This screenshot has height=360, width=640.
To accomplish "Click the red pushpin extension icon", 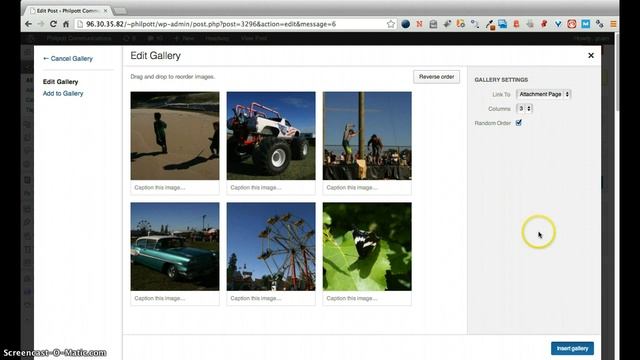I will tap(544, 24).
